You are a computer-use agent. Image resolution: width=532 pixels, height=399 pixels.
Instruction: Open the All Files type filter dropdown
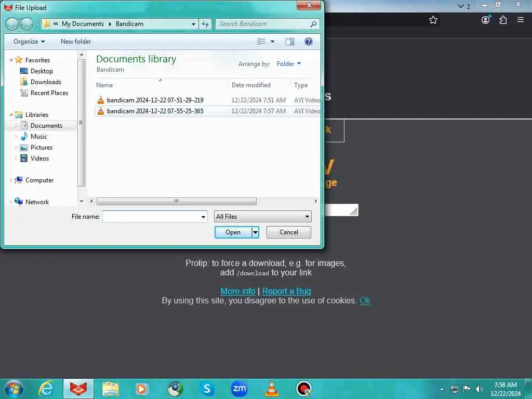point(262,217)
